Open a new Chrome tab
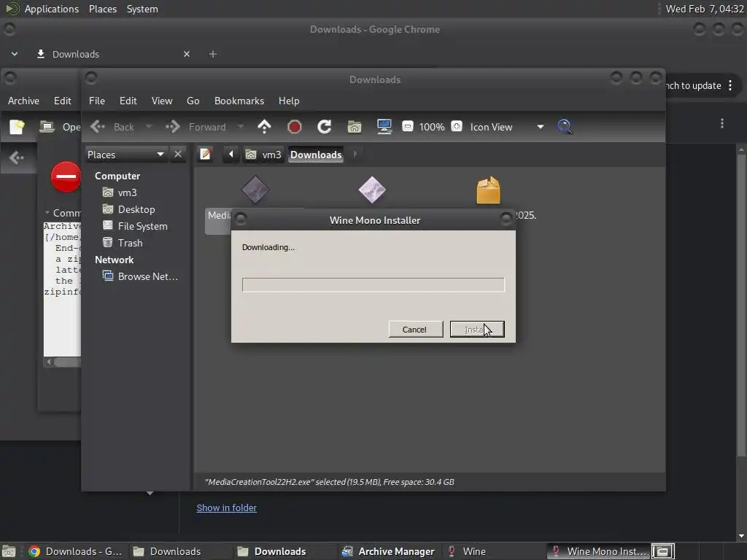 [213, 54]
